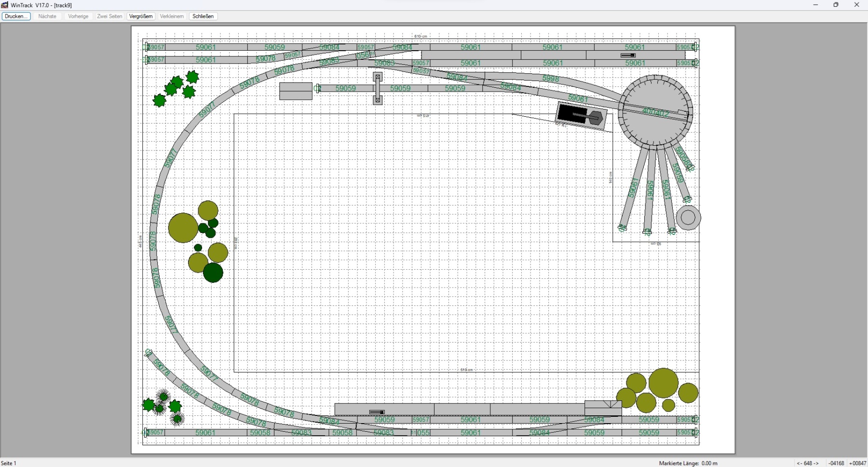This screenshot has height=467, width=868.
Task: Click the largest olive tree on left side
Action: [183, 227]
